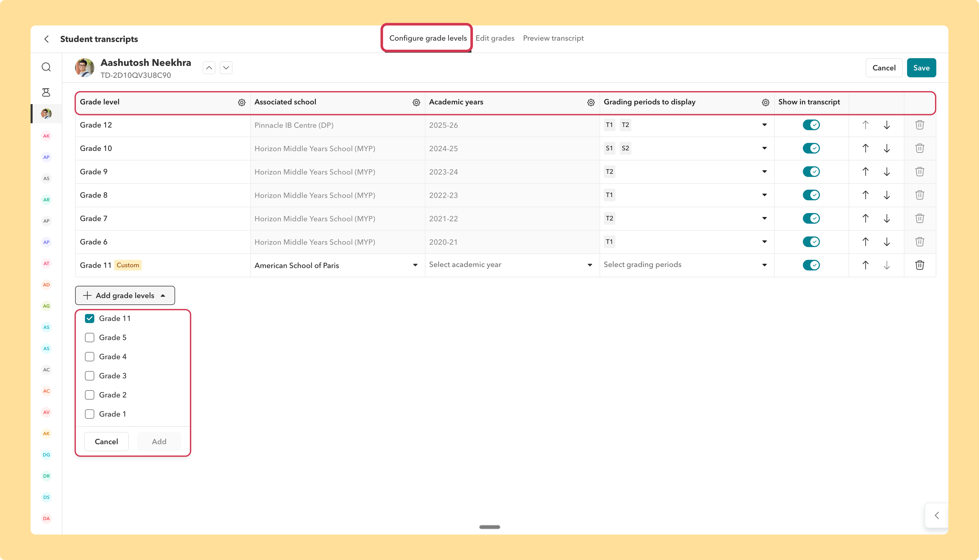Move Grade 11 Custom row up
Image resolution: width=979 pixels, height=560 pixels.
[866, 265]
